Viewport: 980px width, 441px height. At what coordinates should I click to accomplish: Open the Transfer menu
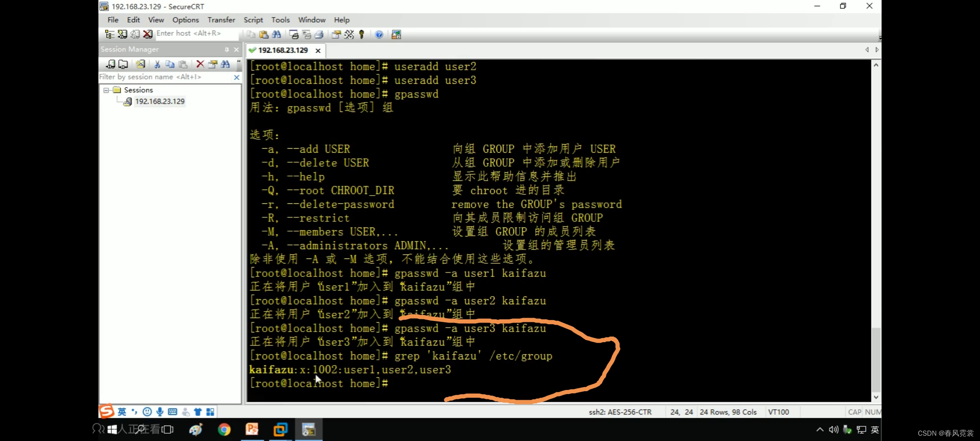tap(220, 19)
